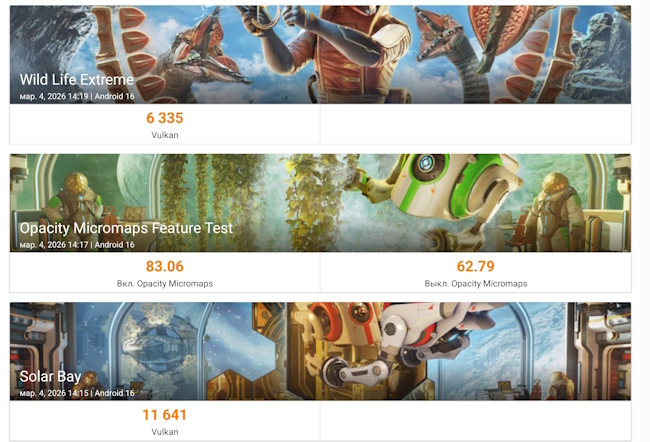Image resolution: width=650 pixels, height=442 pixels.
Task: Select the 83.06 score value
Action: [165, 266]
